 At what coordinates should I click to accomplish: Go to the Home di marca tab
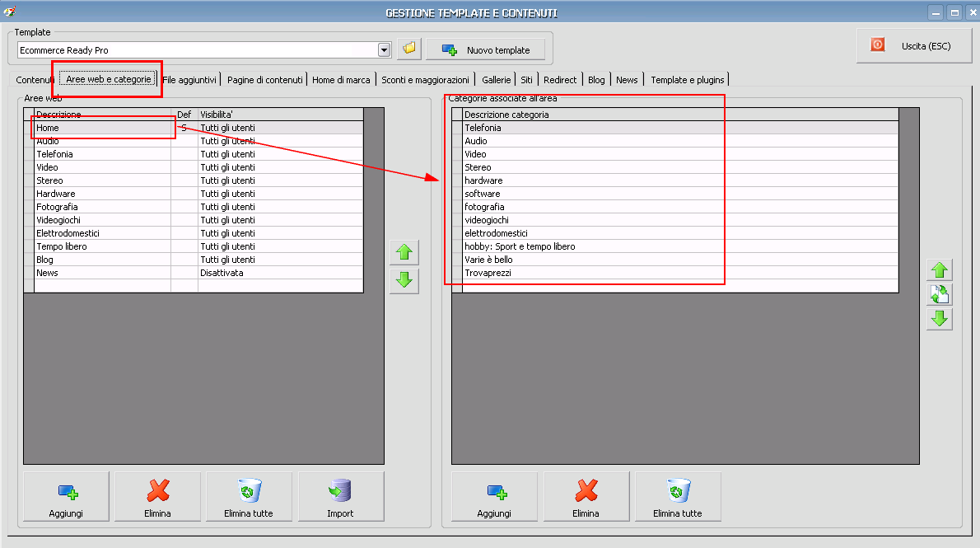point(341,80)
